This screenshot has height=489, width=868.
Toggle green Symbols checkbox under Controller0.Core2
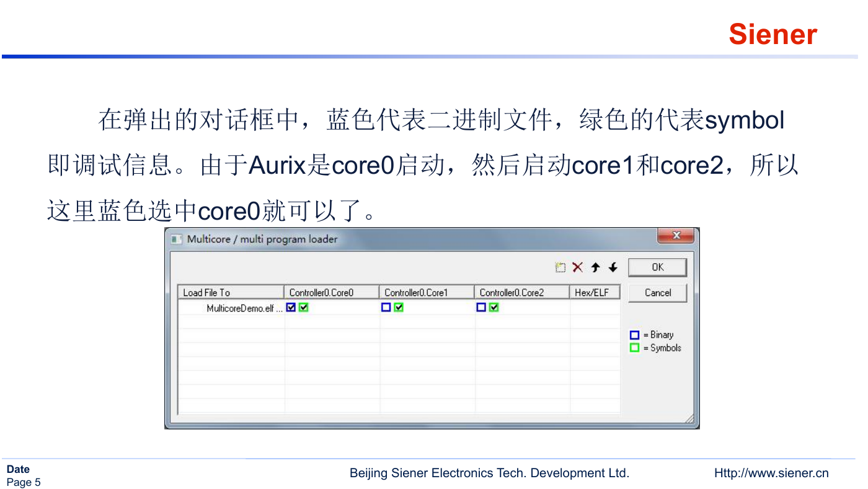pyautogui.click(x=494, y=307)
